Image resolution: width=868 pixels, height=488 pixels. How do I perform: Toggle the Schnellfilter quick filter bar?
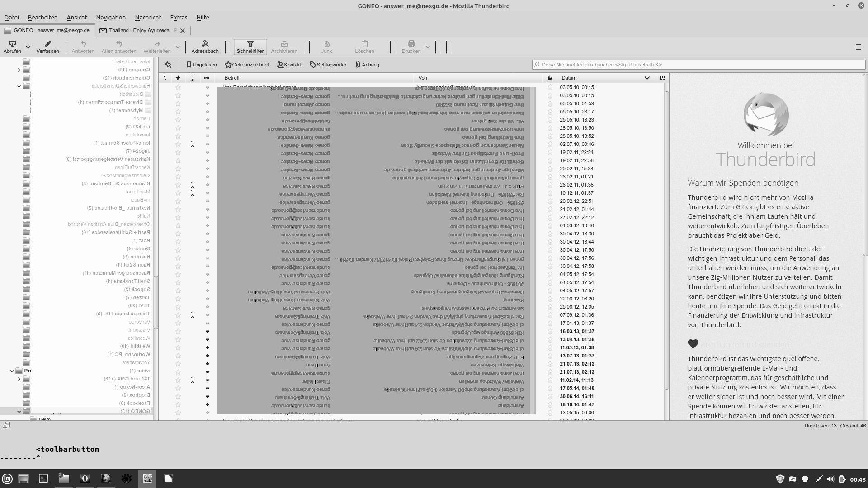(250, 47)
